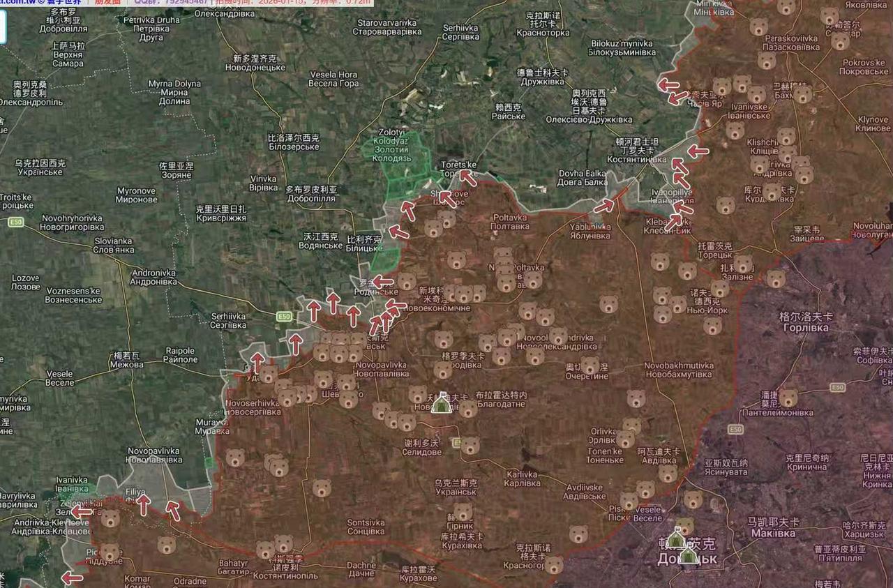The height and width of the screenshot is (588, 893).
Task: Click the E50 road shield near Novohryhorivka
Action: tap(15, 222)
